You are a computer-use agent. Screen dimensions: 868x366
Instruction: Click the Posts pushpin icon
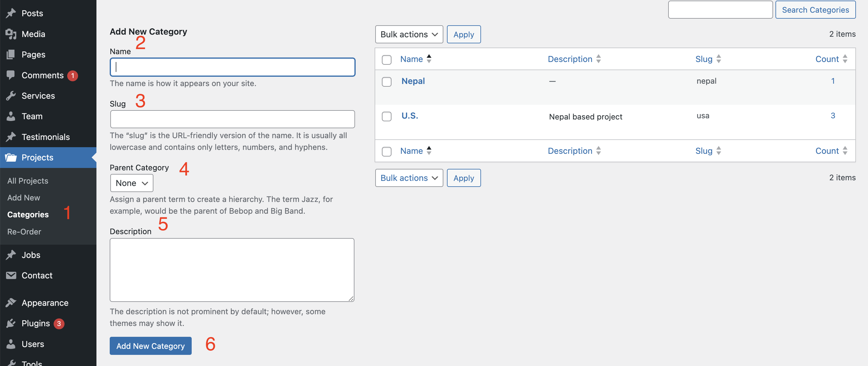(11, 13)
